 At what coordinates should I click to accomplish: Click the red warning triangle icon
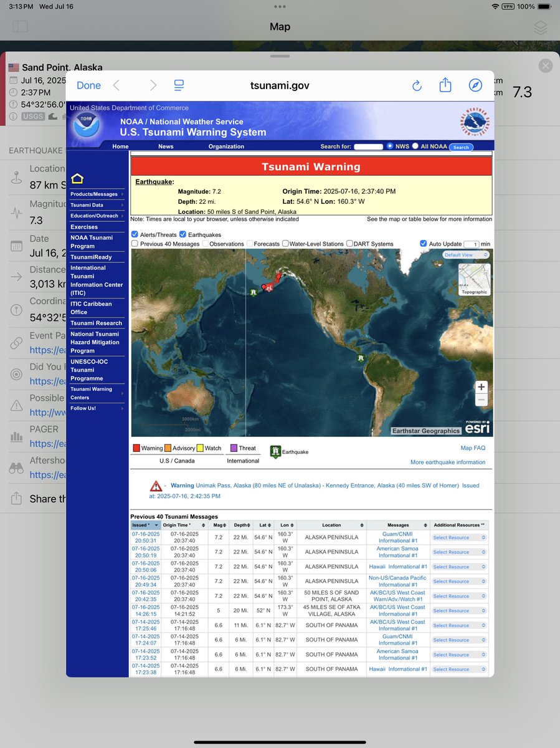pyautogui.click(x=156, y=486)
